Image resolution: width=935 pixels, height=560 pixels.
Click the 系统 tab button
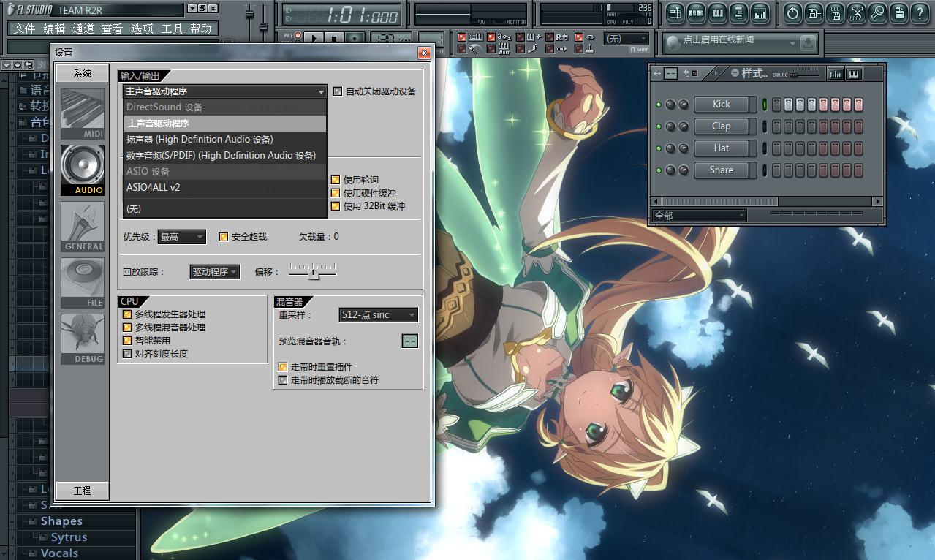pos(83,73)
